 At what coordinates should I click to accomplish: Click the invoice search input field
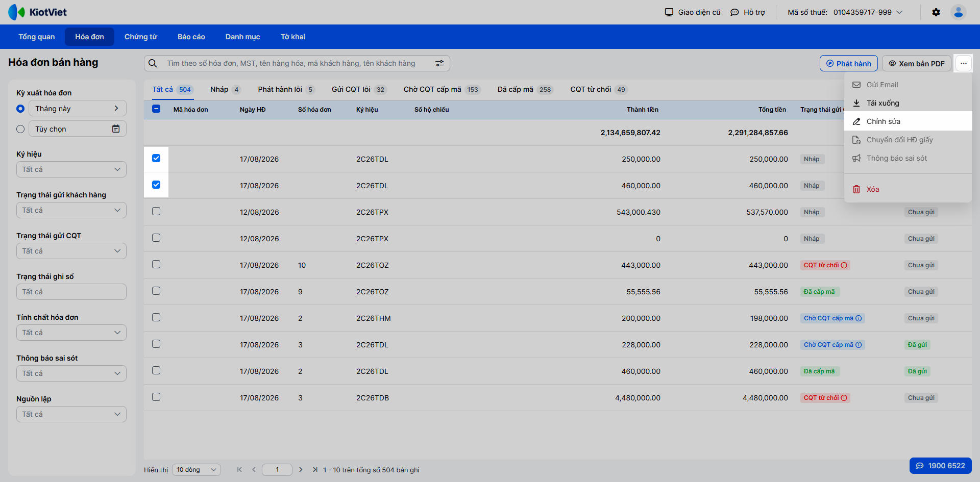click(296, 63)
